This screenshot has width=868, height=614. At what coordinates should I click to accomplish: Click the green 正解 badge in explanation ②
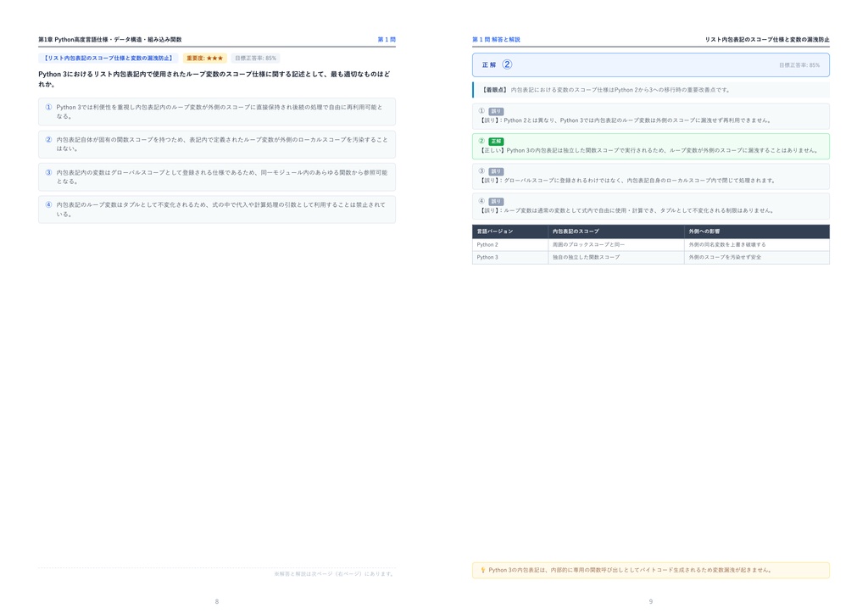tap(496, 141)
